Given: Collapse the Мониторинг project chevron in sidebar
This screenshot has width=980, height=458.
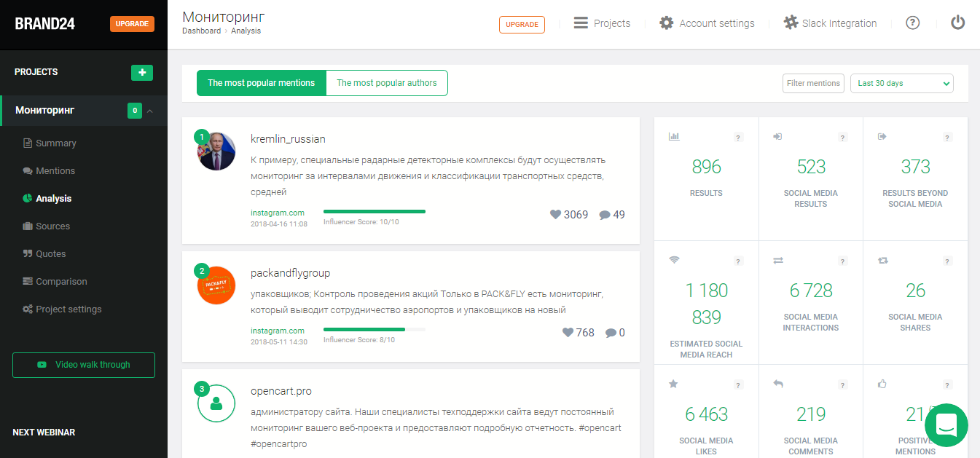Looking at the screenshot, I should (149, 111).
